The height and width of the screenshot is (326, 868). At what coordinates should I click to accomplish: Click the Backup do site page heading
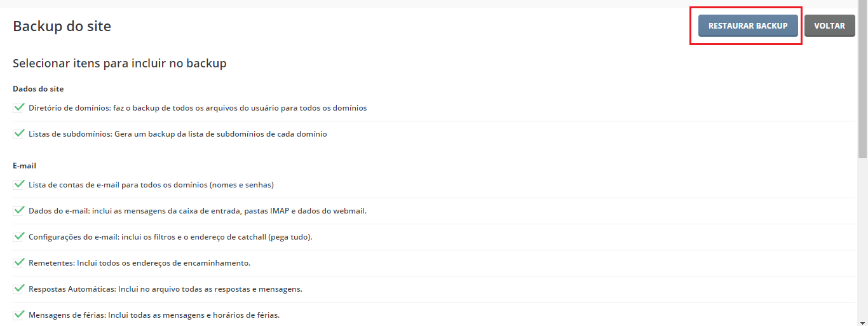tap(62, 26)
